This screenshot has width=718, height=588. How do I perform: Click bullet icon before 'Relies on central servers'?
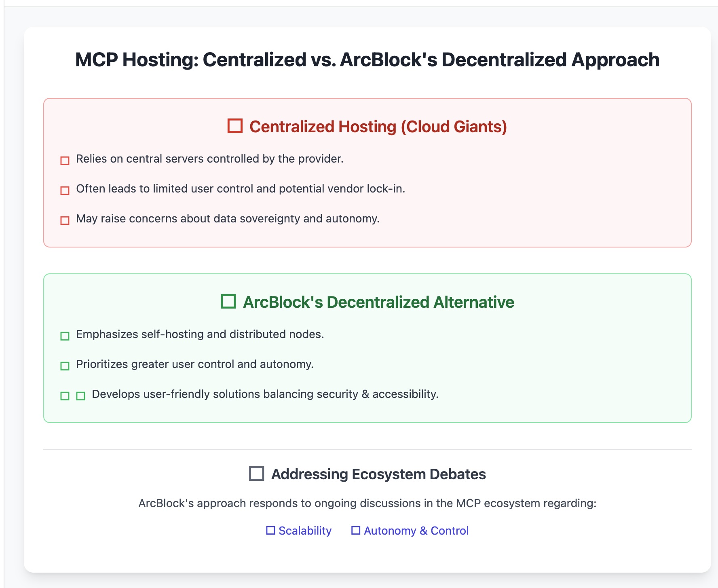click(x=65, y=161)
